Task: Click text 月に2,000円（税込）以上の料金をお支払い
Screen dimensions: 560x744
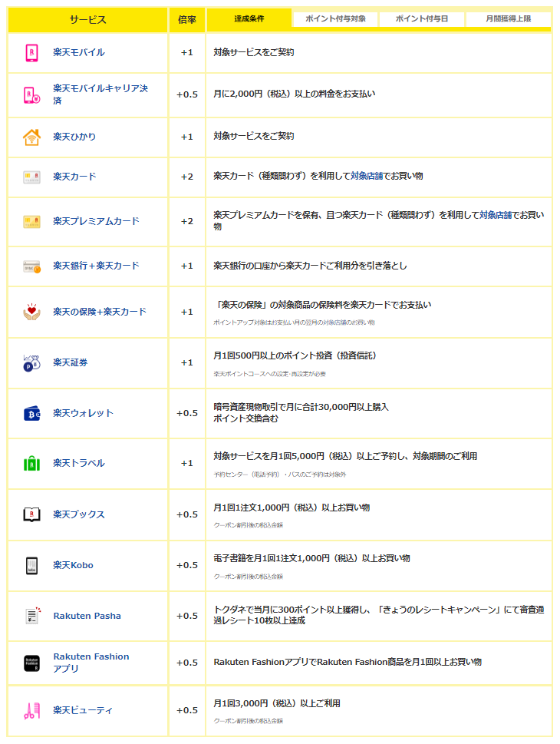Action: point(294,94)
